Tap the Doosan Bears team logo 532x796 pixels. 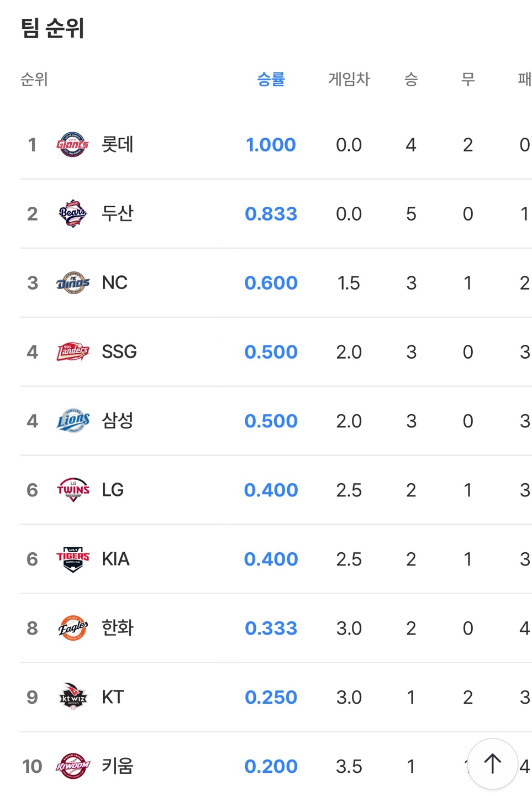click(72, 214)
